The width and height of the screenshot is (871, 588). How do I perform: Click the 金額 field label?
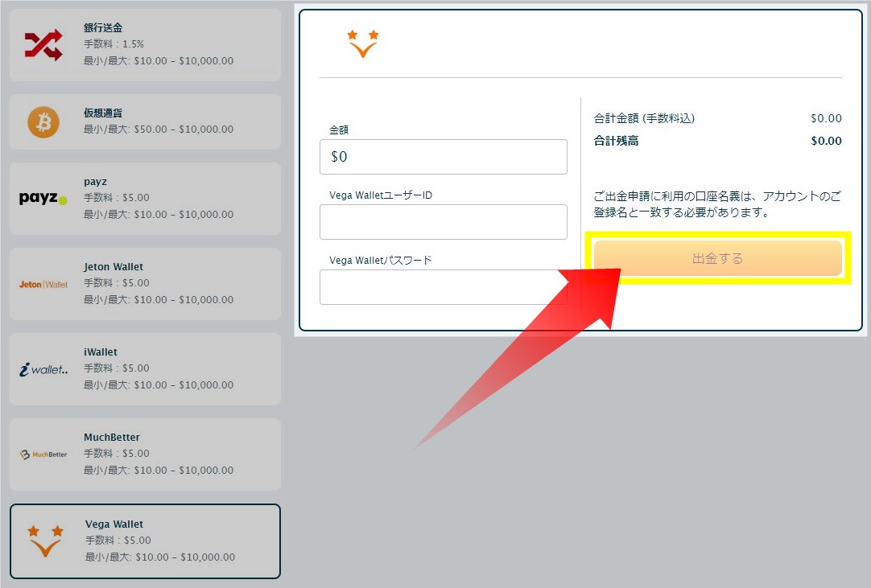coord(339,130)
